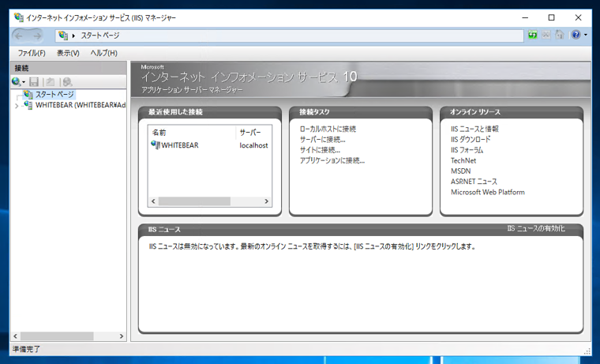Click サイトに接続... link
This screenshot has height=364, width=600.
(320, 150)
